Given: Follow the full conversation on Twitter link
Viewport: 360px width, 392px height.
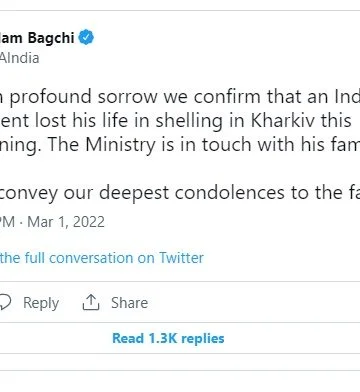Looking at the screenshot, I should tap(102, 258).
